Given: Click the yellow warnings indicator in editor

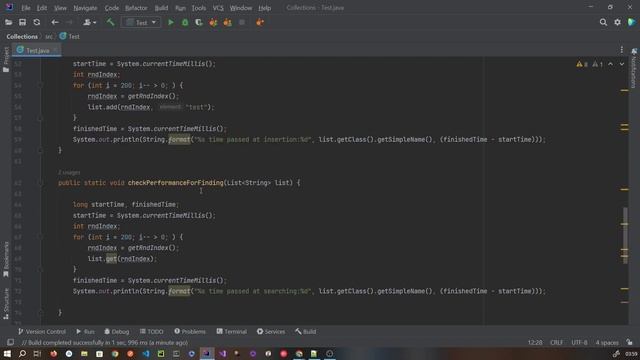Looking at the screenshot, I should [582, 64].
